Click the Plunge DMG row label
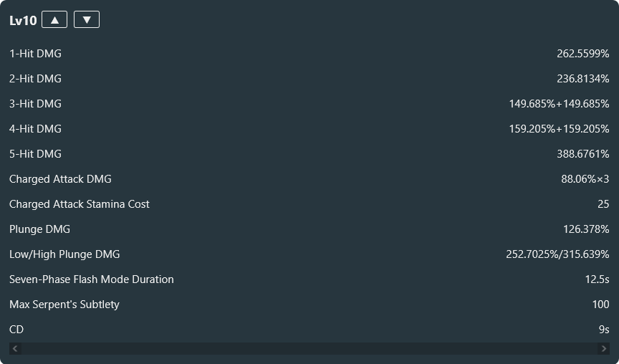The height and width of the screenshot is (364, 619). 40,229
